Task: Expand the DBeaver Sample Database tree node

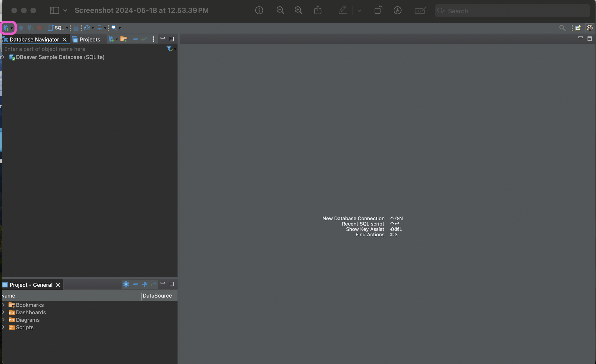Action: (3, 57)
